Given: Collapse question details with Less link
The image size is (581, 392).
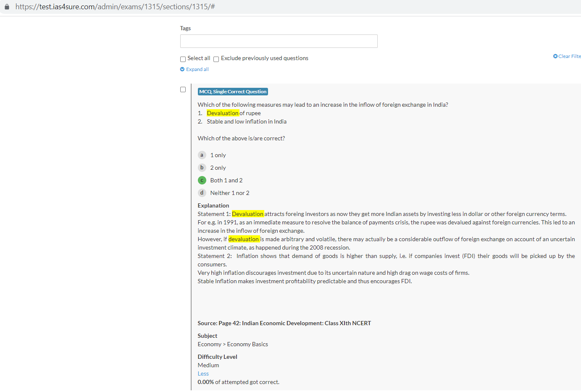Looking at the screenshot, I should pos(203,374).
